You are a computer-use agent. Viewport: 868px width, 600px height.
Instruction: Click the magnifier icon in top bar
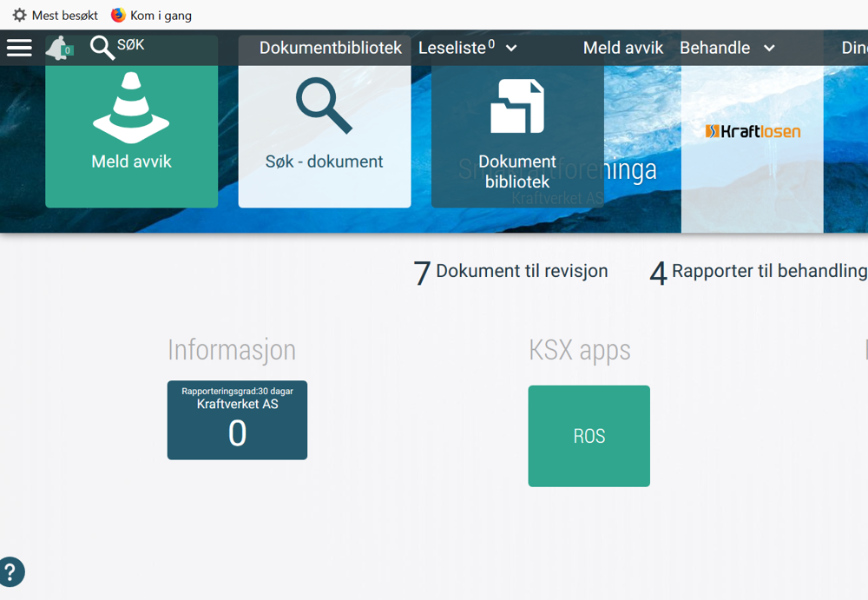[102, 48]
